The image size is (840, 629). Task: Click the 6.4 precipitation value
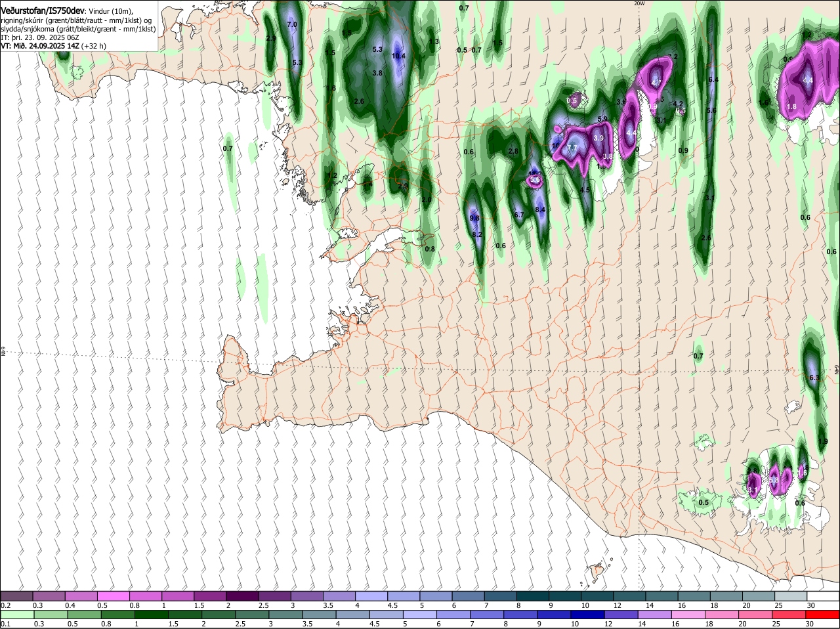[x=713, y=80]
